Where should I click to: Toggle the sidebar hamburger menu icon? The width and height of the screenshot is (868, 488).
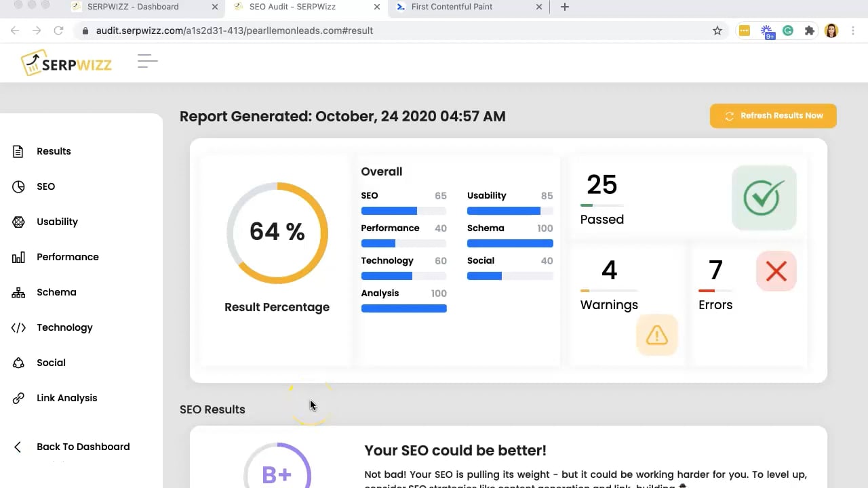(147, 62)
